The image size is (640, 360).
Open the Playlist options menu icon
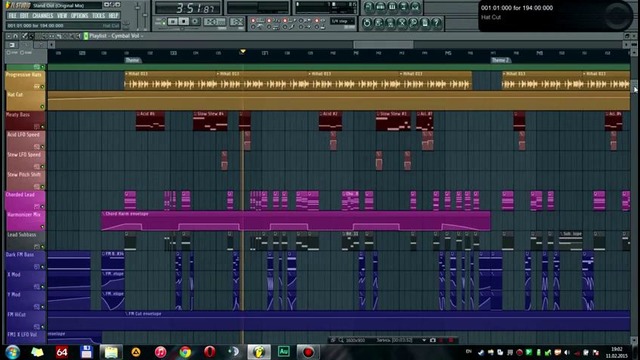9,36
